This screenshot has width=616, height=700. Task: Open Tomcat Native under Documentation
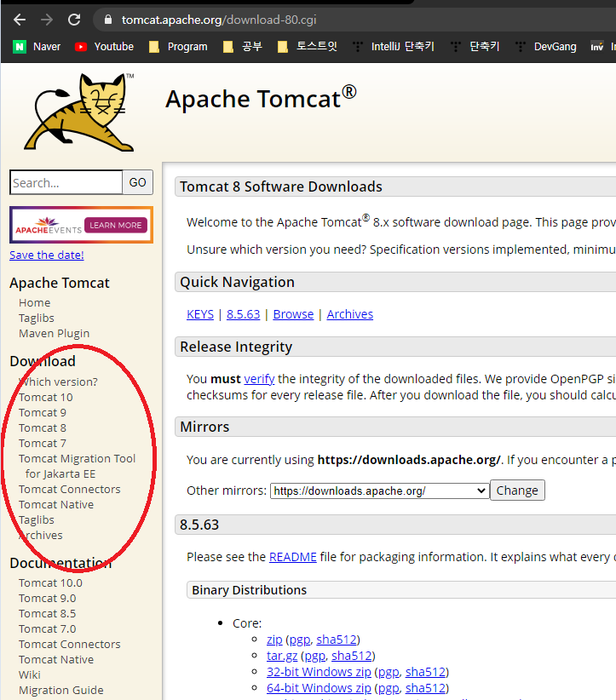click(x=56, y=659)
